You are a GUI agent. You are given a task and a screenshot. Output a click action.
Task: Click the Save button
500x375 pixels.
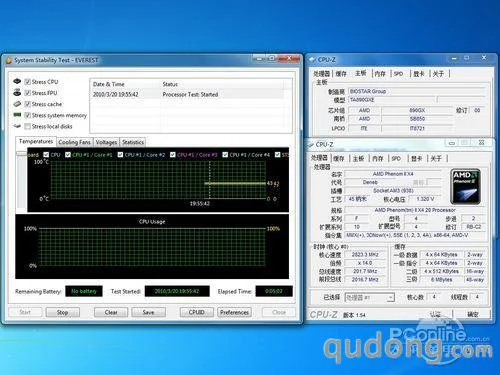coord(148,312)
